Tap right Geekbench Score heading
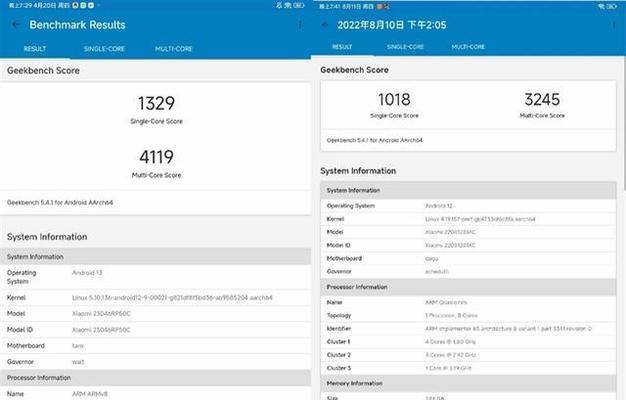Viewport: 626px width, 400px height. [x=354, y=70]
